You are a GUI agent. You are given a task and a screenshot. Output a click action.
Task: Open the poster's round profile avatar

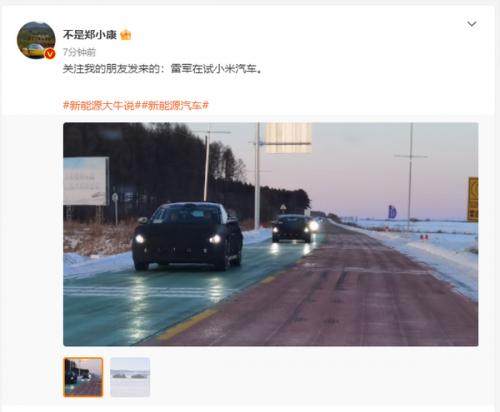click(x=36, y=40)
